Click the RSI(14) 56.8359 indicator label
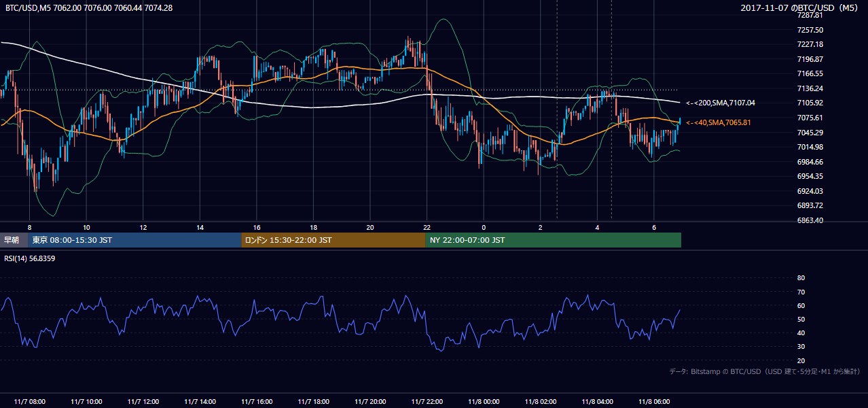This screenshot has height=408, width=868. click(x=30, y=258)
